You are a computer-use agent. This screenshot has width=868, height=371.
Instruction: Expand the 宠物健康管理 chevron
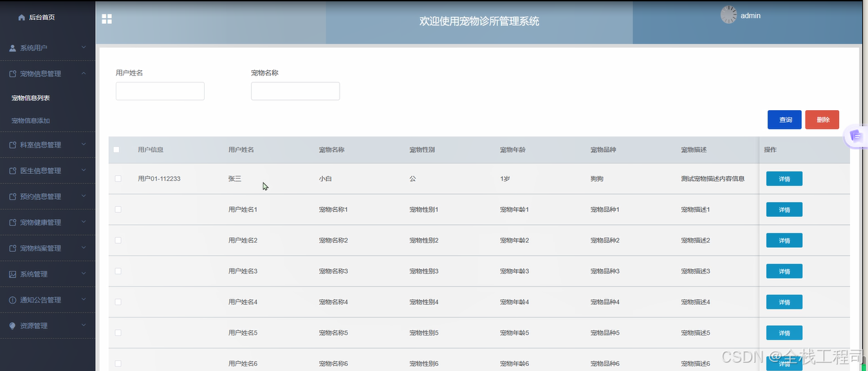pyautogui.click(x=84, y=222)
